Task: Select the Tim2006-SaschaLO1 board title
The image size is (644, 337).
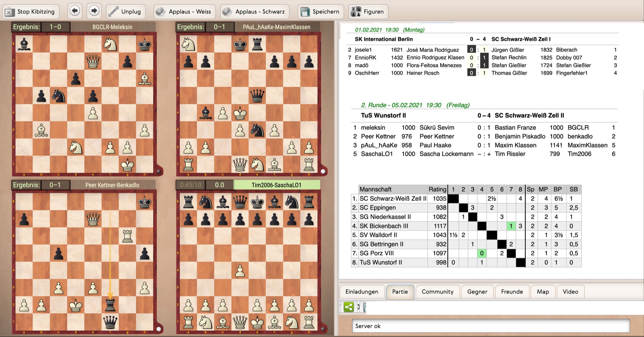Action: [x=276, y=185]
